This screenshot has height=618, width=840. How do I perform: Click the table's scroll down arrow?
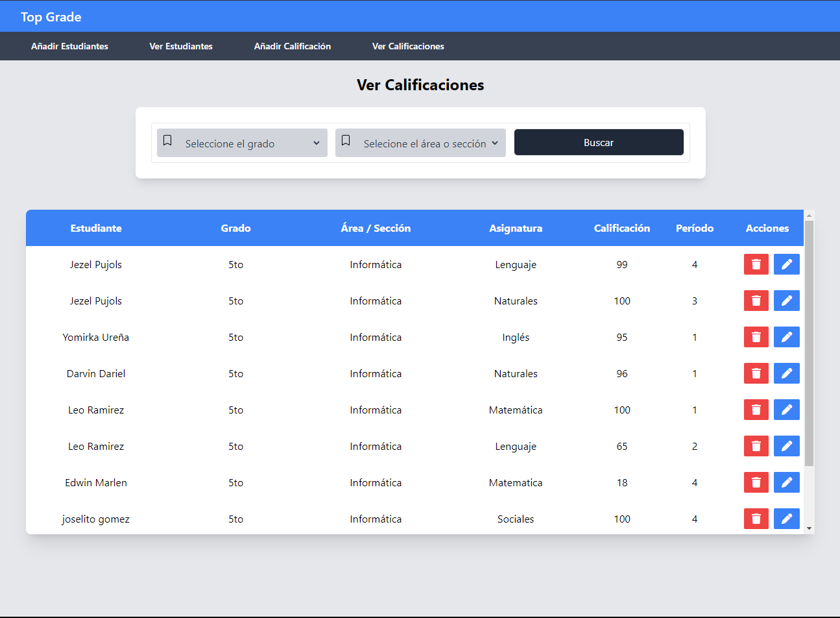809,528
